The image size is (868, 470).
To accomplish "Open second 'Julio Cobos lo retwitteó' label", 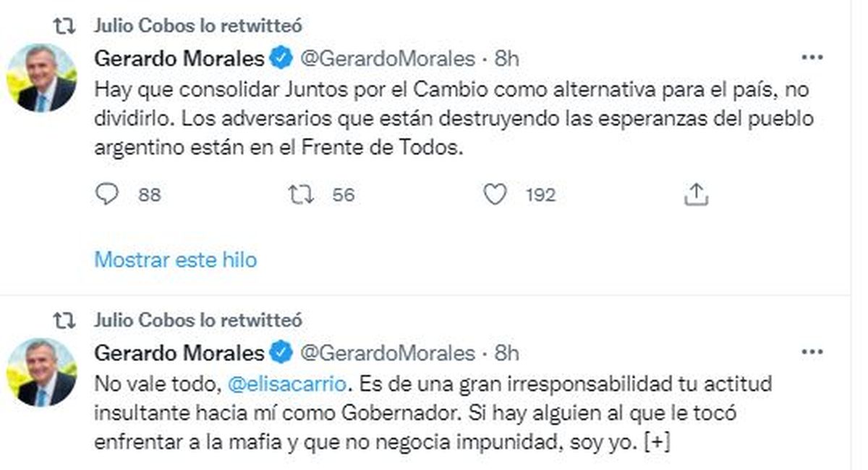I will pos(198,319).
